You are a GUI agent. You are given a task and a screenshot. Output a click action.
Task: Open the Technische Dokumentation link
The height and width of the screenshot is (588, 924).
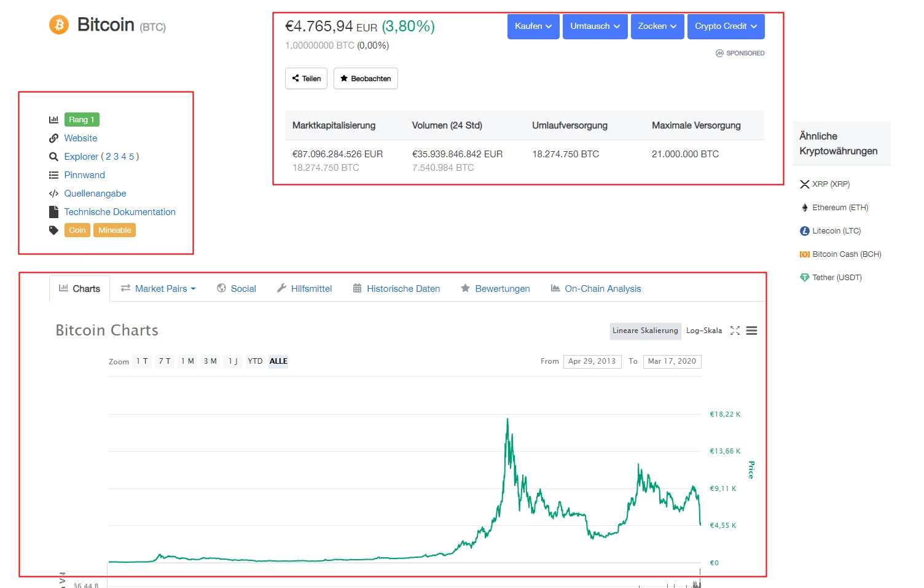120,211
